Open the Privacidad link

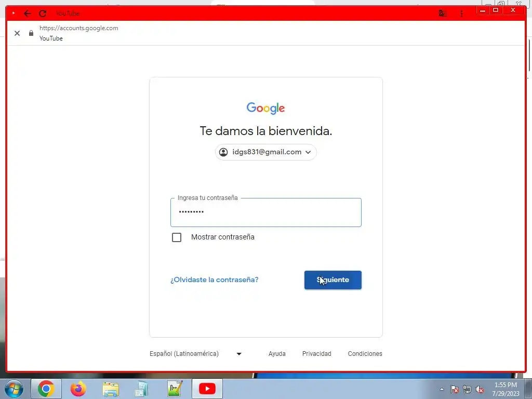316,353
